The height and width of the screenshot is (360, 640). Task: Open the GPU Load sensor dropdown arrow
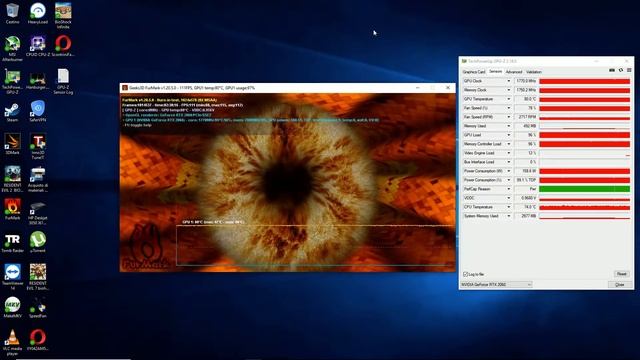click(509, 135)
